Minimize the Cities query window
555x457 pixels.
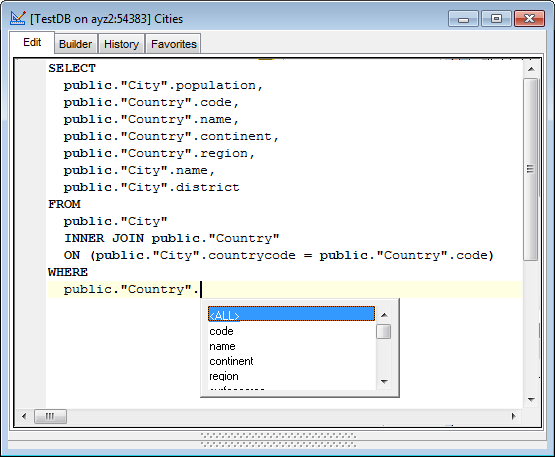(x=463, y=18)
